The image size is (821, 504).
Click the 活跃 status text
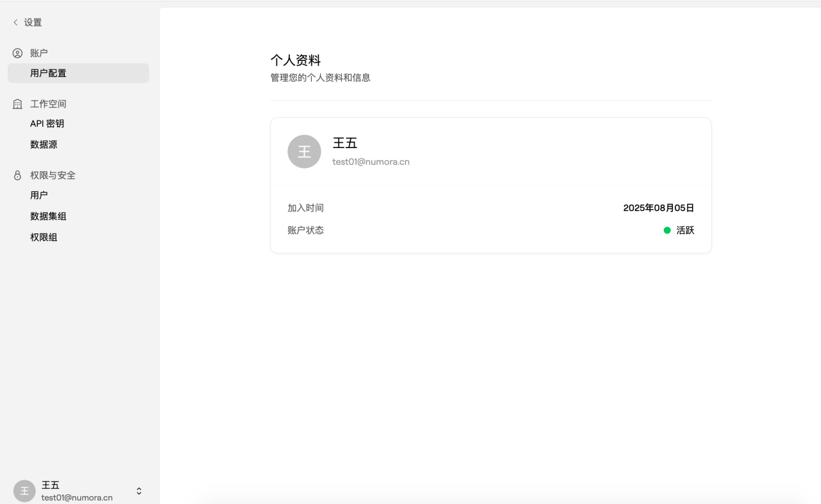pyautogui.click(x=686, y=230)
